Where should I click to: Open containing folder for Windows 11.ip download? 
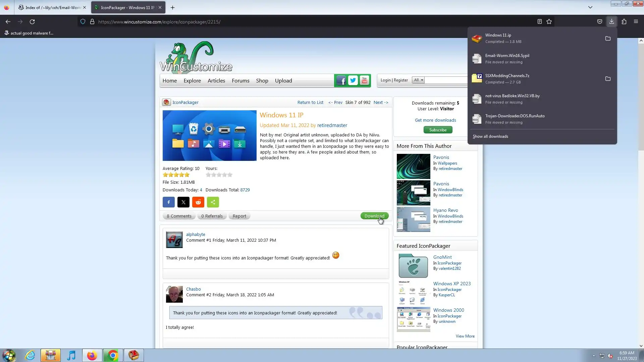click(607, 39)
